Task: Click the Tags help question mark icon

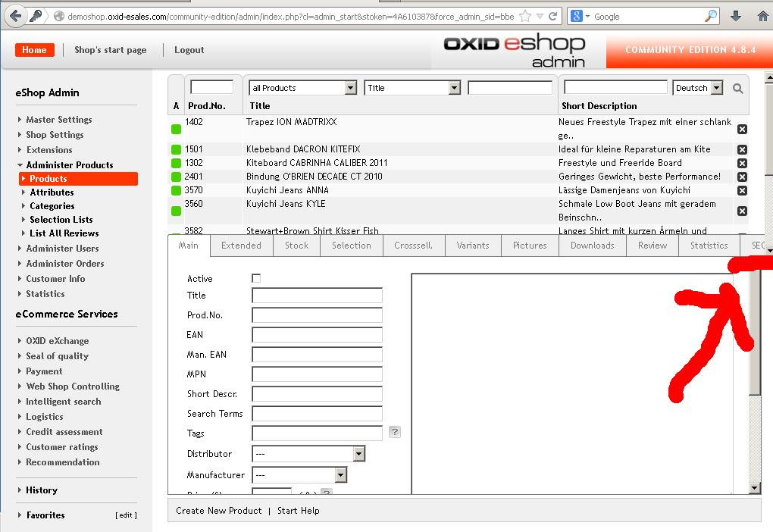Action: click(395, 432)
